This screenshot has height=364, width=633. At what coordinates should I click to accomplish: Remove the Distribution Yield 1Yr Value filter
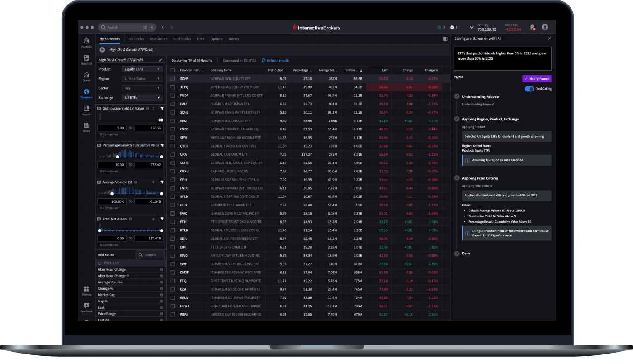point(99,108)
